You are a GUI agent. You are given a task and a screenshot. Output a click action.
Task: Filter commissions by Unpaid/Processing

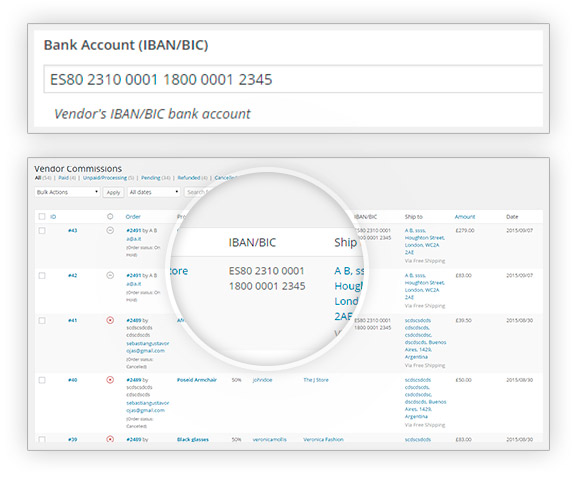point(105,178)
